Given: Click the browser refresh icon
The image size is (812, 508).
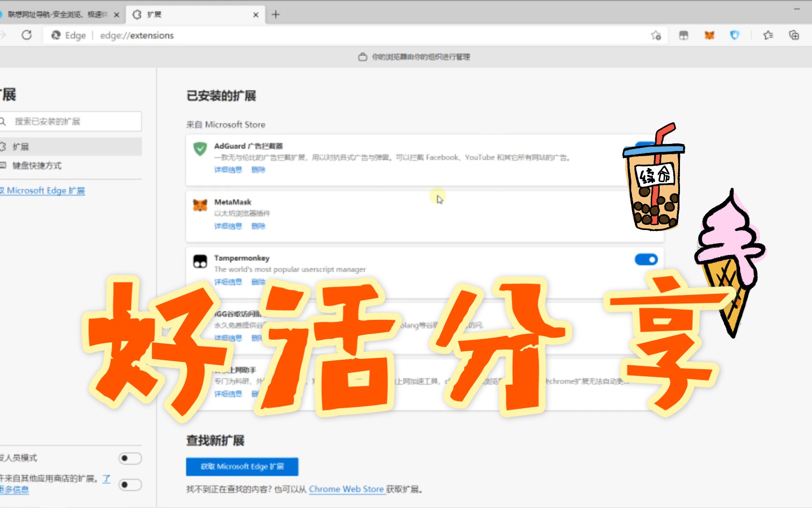Looking at the screenshot, I should click(27, 35).
